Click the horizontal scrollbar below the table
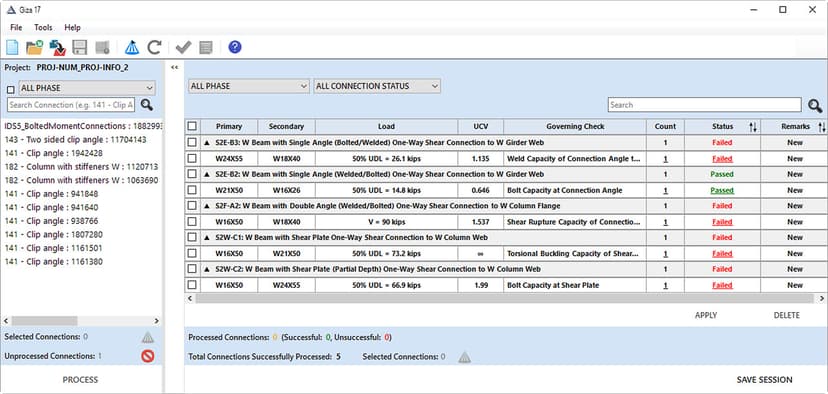The height and width of the screenshot is (394, 828). 504,299
